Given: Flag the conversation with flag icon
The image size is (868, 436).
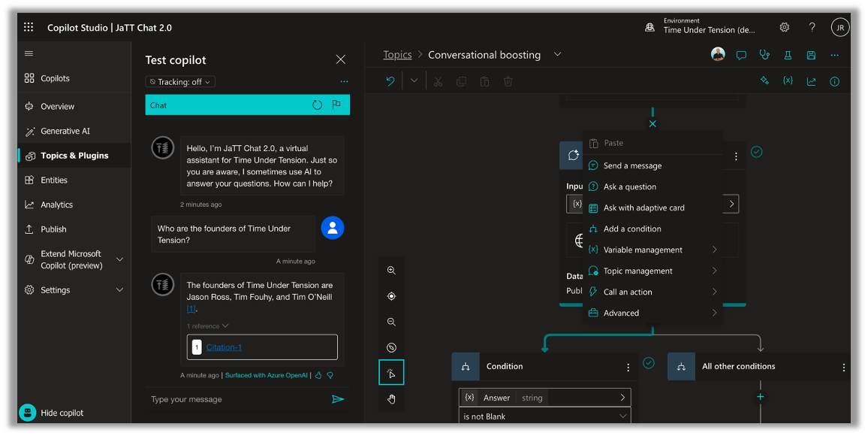Looking at the screenshot, I should point(336,104).
